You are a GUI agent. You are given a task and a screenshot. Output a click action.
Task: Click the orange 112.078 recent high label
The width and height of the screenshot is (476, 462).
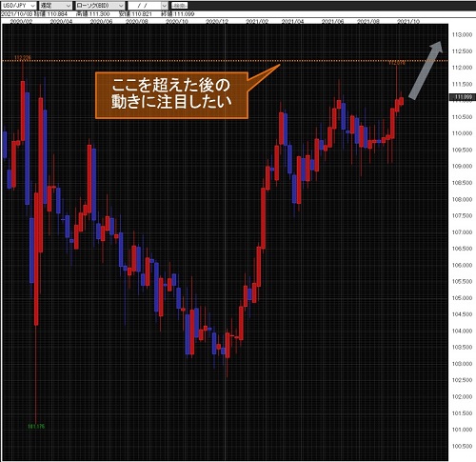397,63
